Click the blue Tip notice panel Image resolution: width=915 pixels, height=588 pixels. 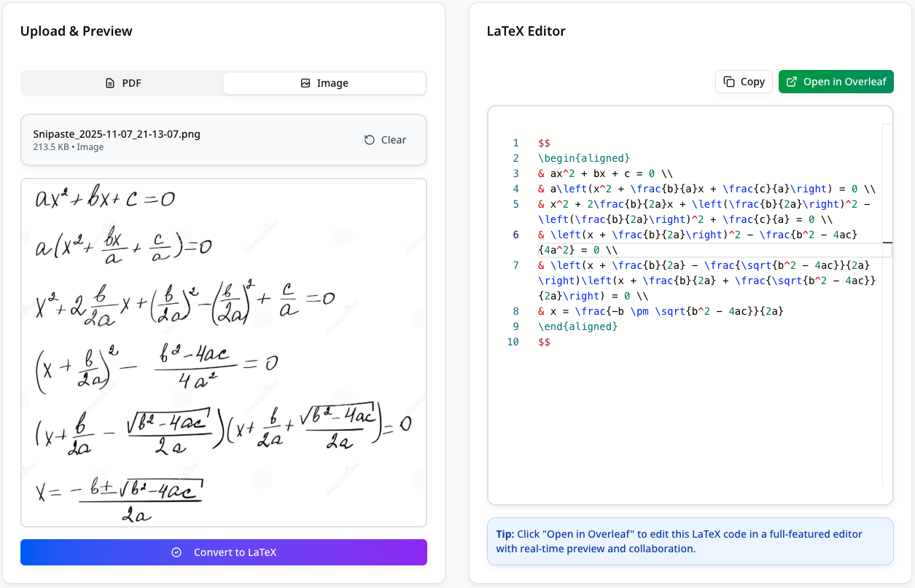coord(690,541)
